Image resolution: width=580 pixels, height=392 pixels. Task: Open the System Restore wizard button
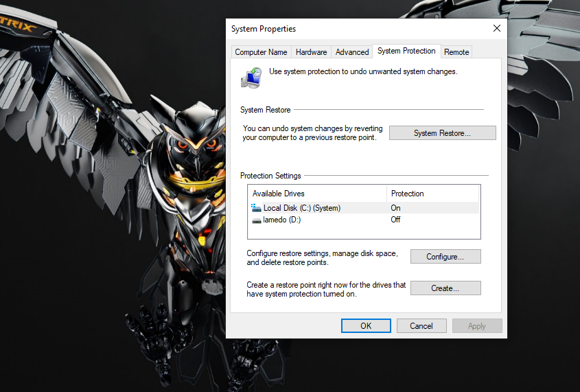click(x=442, y=133)
